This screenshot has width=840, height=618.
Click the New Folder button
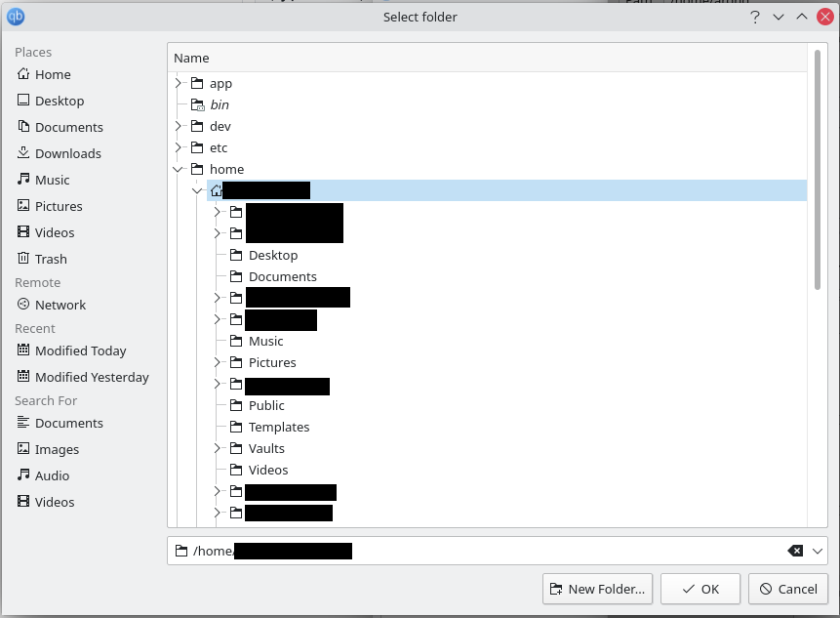point(597,589)
